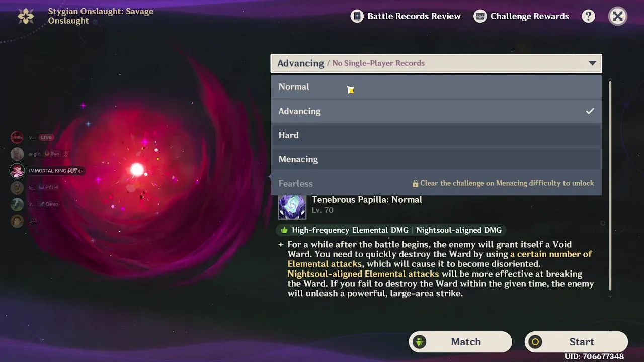Select the Normal difficulty option
Viewport: 644px width, 362px height.
[x=436, y=87]
